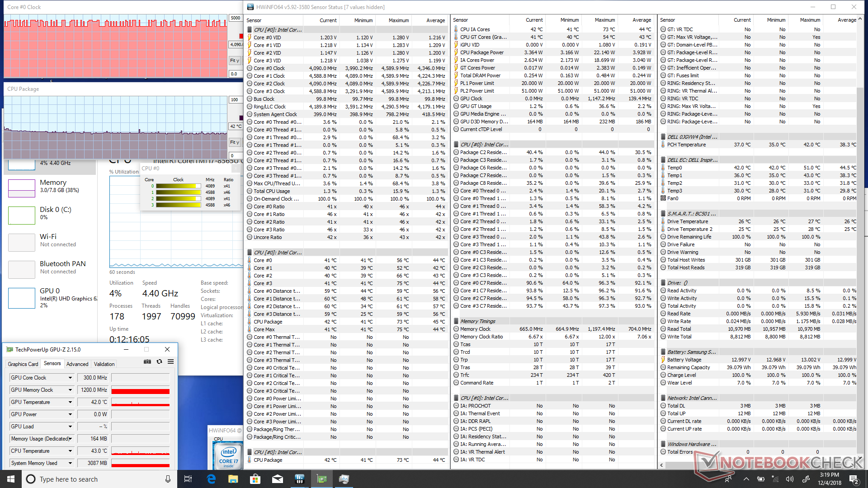This screenshot has height=488, width=868.
Task: Select Wi-Fi in Task Manager sidebar
Action: 50,242
